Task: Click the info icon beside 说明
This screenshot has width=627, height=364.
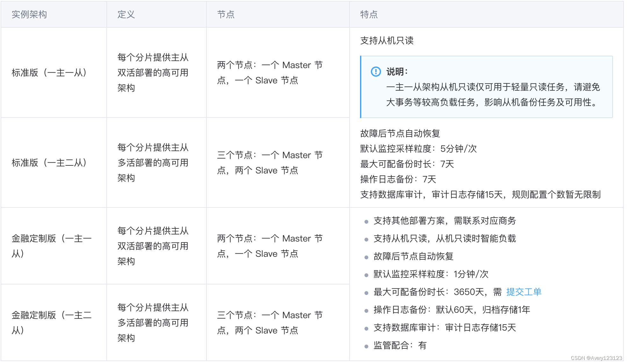Action: (376, 72)
